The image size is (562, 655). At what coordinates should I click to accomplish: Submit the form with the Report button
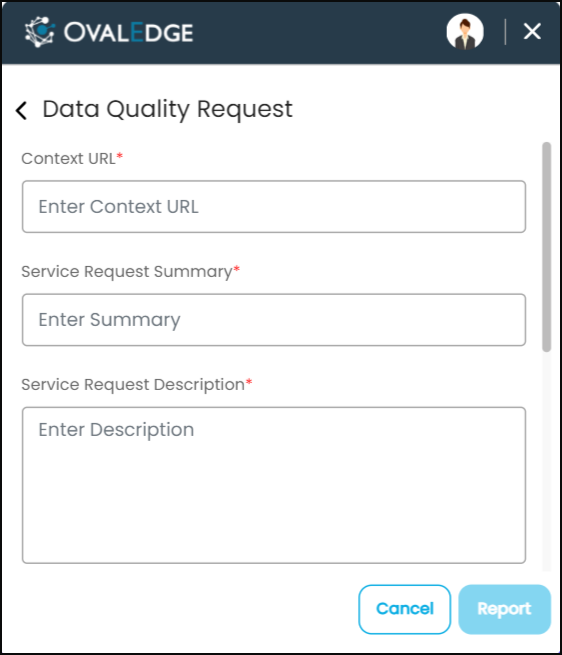[504, 609]
